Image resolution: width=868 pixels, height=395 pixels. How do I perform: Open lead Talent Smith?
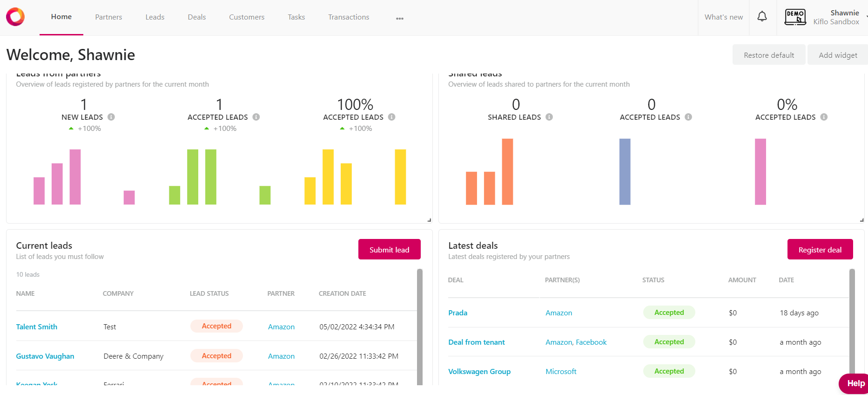pos(37,327)
